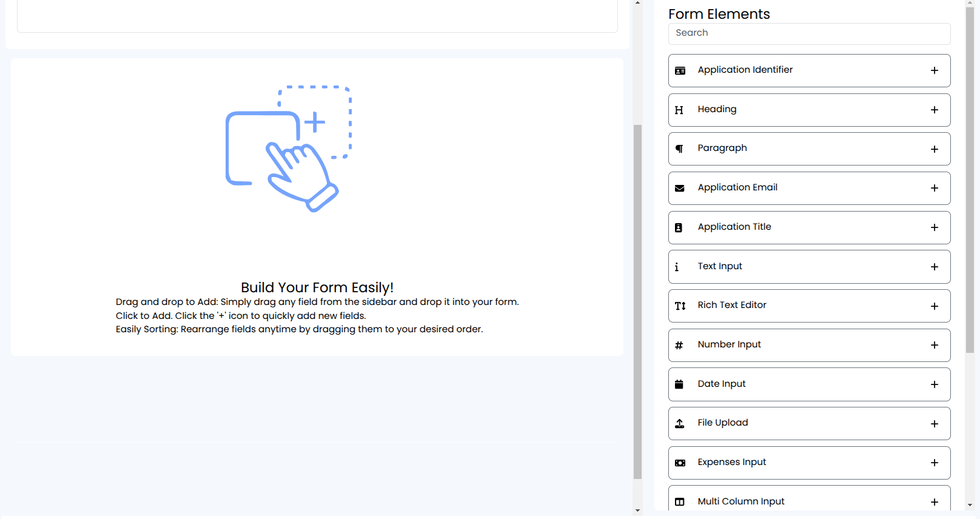Click the Number Input hash icon
Screen dimensions: 980x519
coord(679,345)
